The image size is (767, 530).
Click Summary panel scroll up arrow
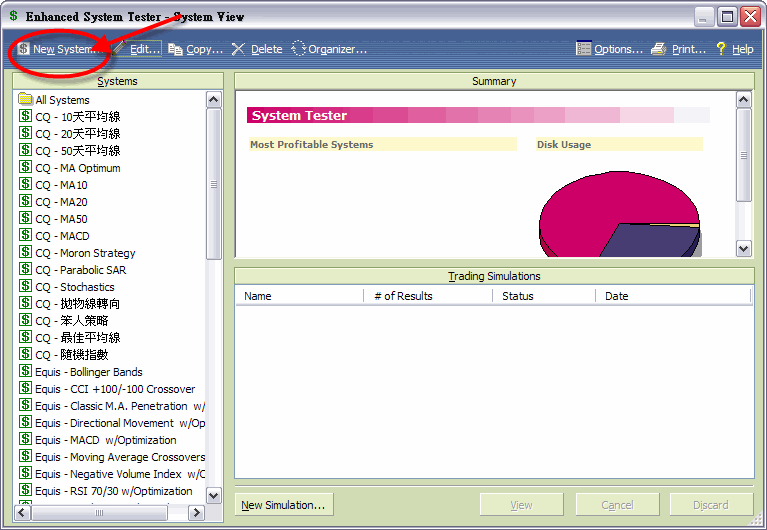coord(744,100)
